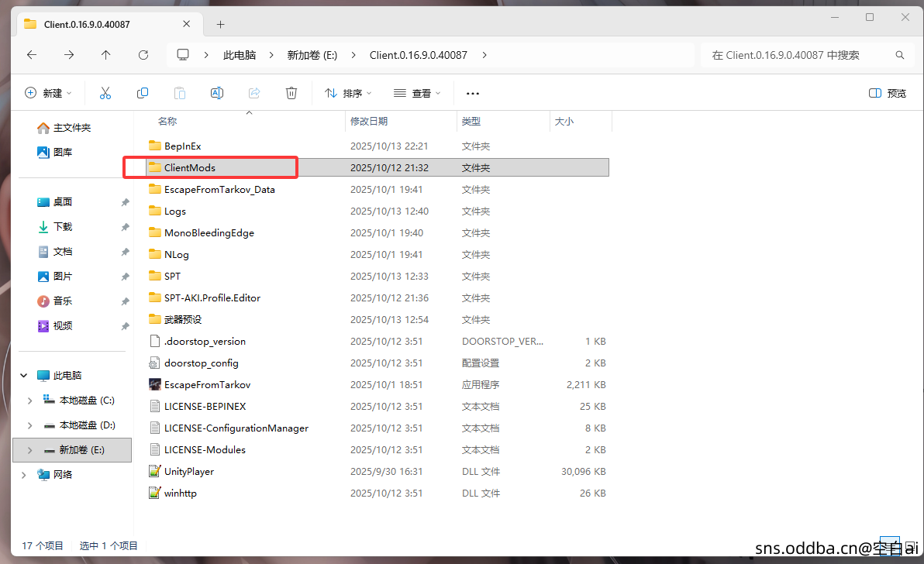Select Downloads (下载) in the sidebar

pos(62,227)
